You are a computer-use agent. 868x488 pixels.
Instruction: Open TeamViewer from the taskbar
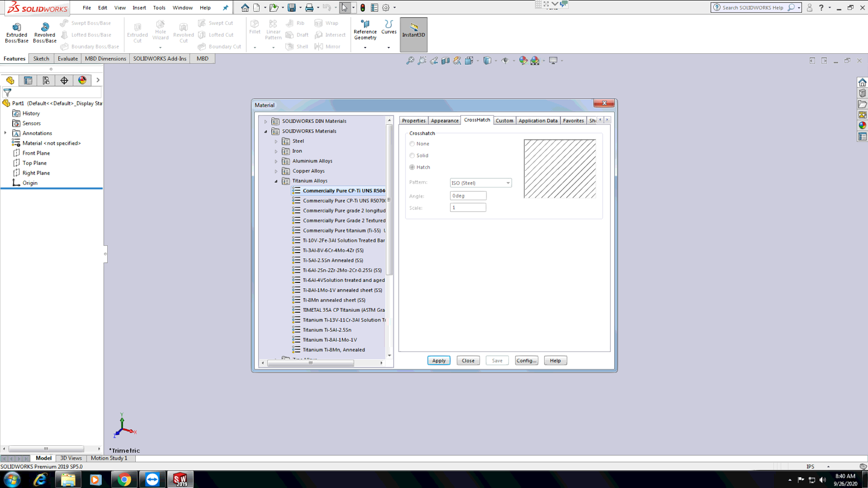pos(152,480)
